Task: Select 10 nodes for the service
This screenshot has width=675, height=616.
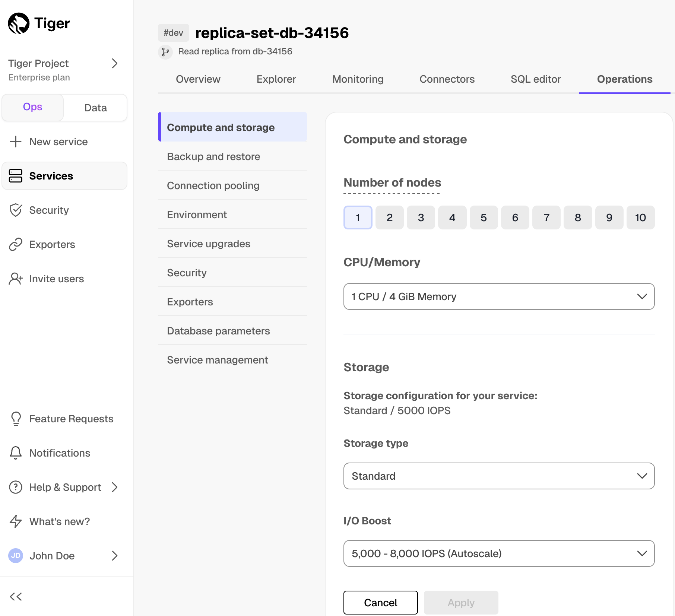Action: 641,217
